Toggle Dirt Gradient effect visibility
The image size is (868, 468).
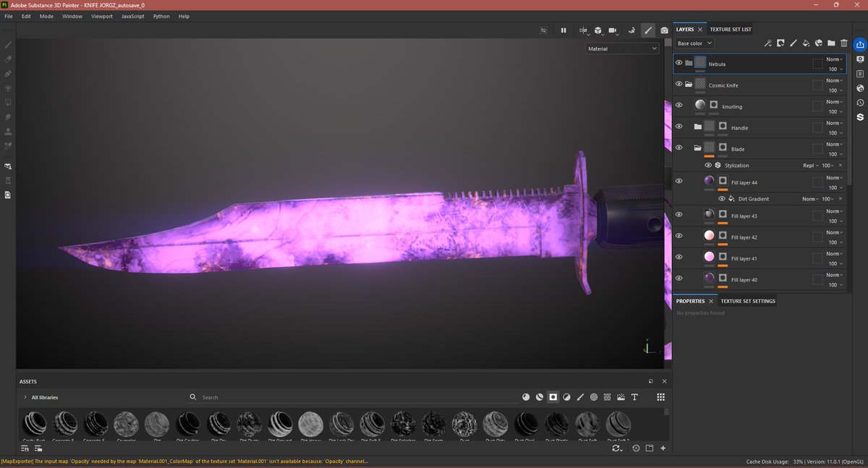(722, 199)
